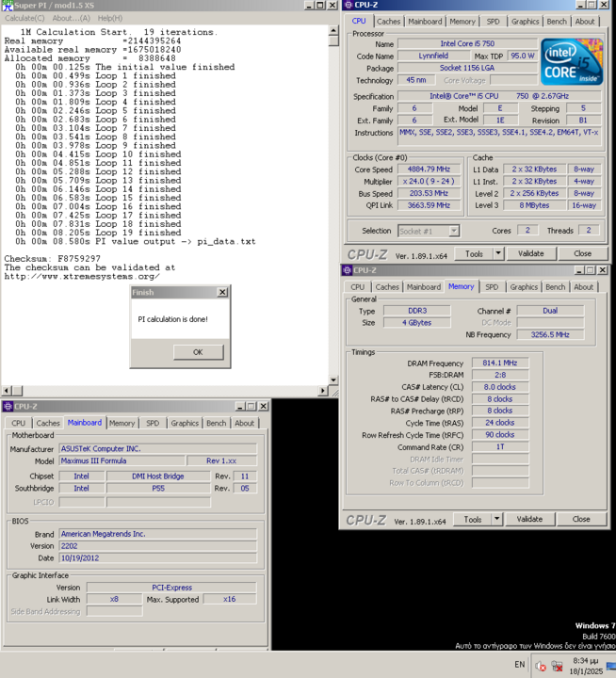Click the network disconnected tray icon
The height and width of the screenshot is (678, 616).
pos(558,666)
